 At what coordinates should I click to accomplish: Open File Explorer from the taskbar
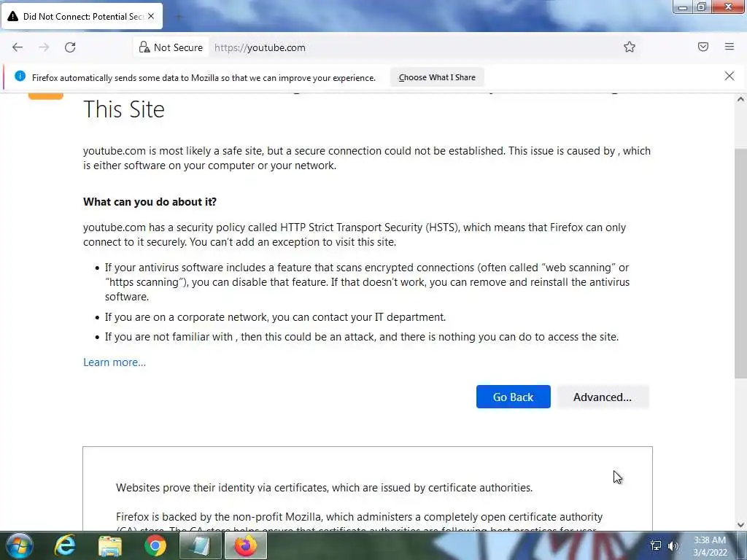click(x=110, y=545)
